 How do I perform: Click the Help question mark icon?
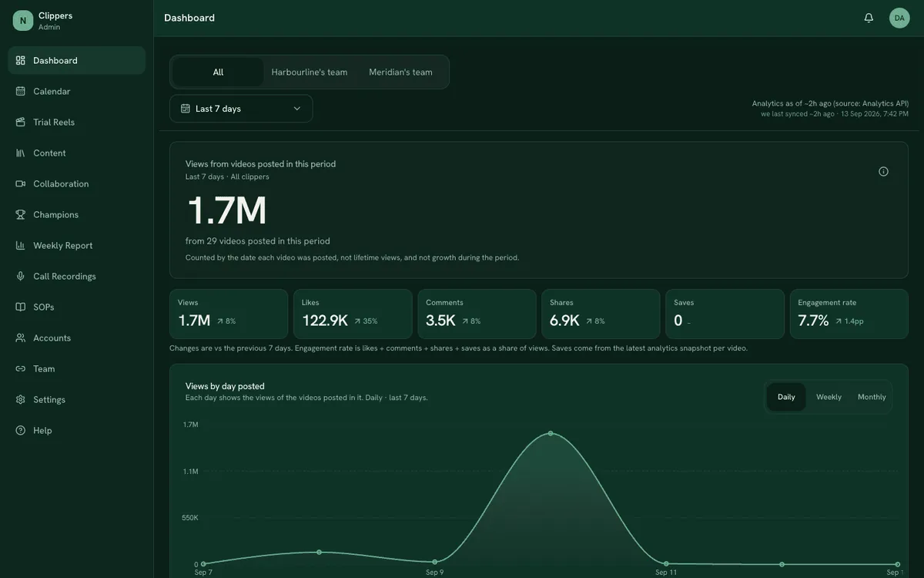click(x=21, y=430)
